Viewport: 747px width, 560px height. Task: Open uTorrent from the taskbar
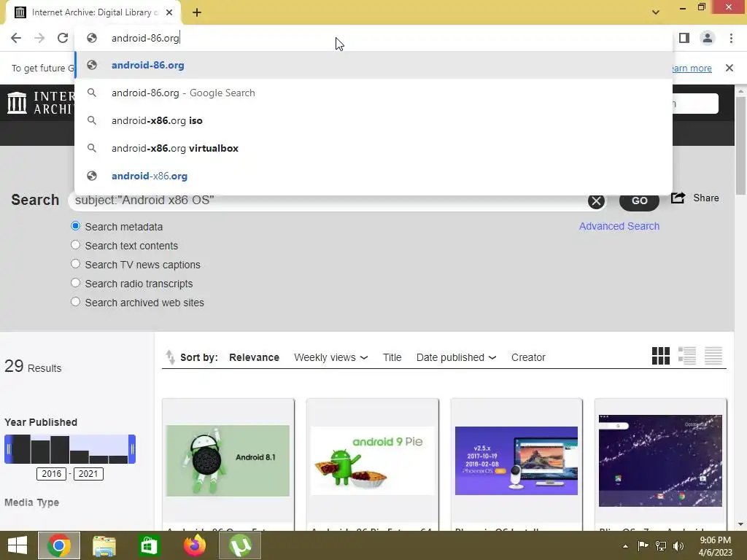[x=240, y=545]
